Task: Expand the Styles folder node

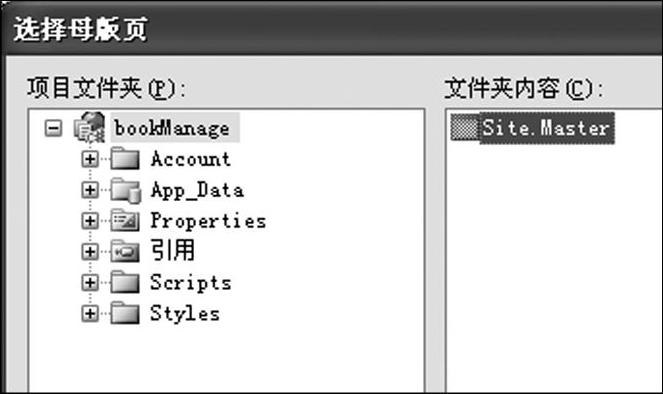Action: (x=90, y=314)
